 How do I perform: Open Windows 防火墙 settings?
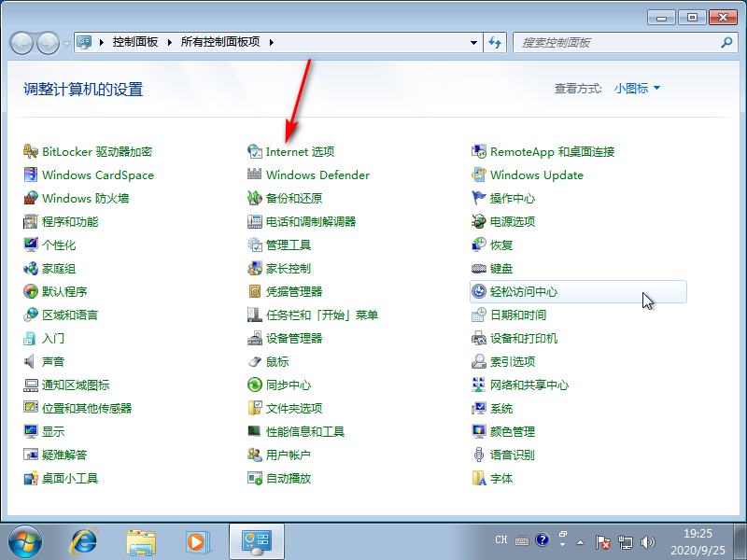coord(84,198)
